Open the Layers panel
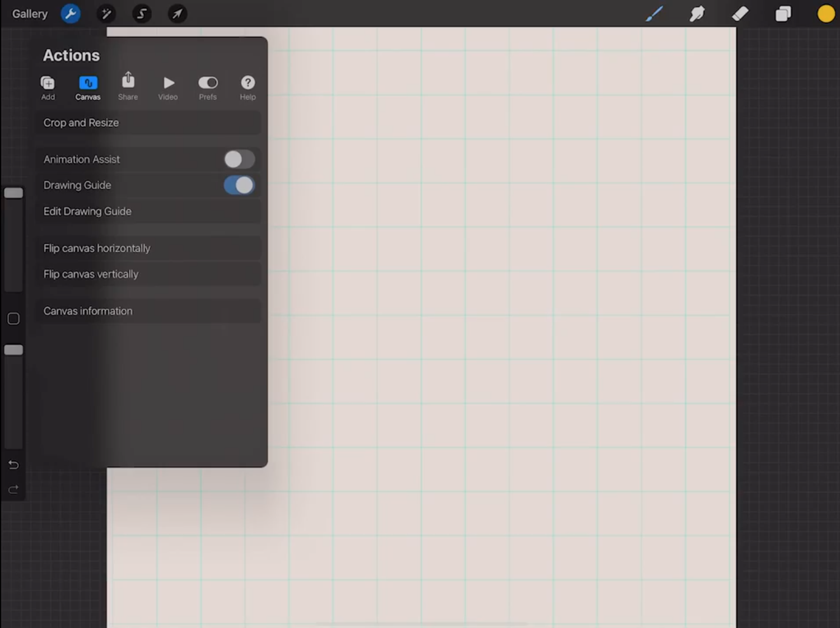Viewport: 840px width, 628px height. 783,13
